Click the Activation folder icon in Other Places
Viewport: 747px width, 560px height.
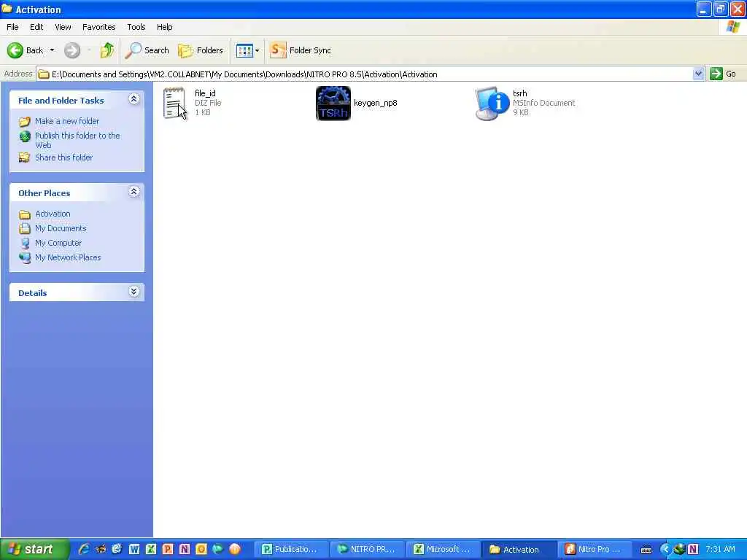pyautogui.click(x=25, y=214)
